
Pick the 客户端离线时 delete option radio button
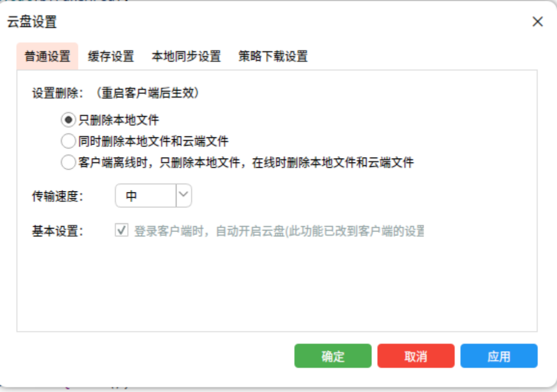pos(69,162)
